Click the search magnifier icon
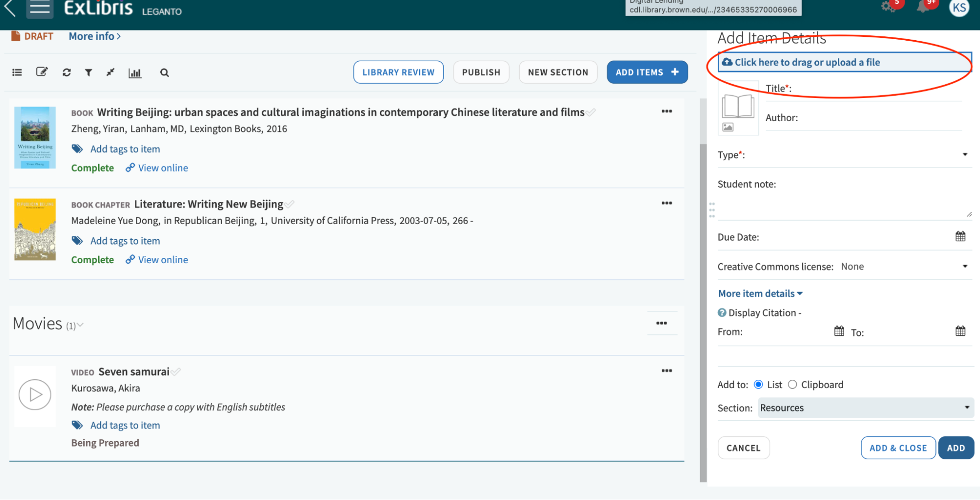This screenshot has width=980, height=500. 164,73
